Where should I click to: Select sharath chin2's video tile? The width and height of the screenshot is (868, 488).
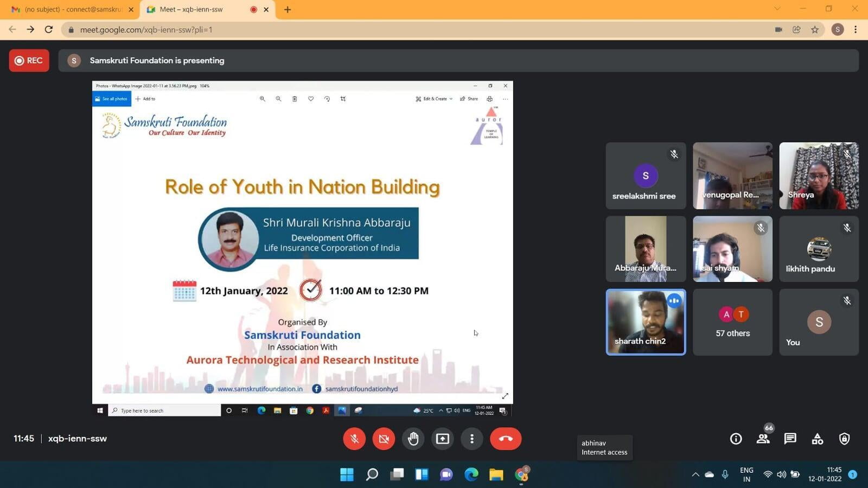[x=646, y=322]
